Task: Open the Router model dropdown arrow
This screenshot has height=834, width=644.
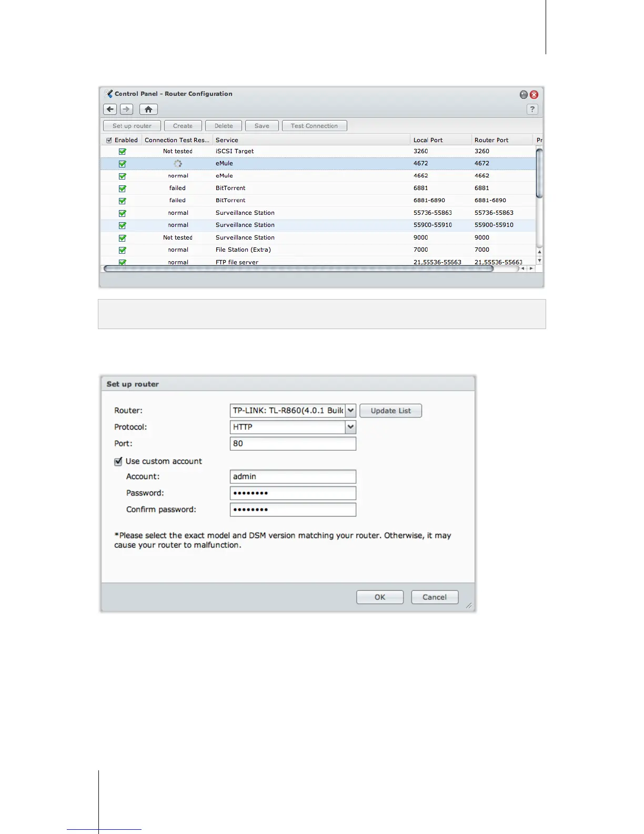Action: (351, 411)
